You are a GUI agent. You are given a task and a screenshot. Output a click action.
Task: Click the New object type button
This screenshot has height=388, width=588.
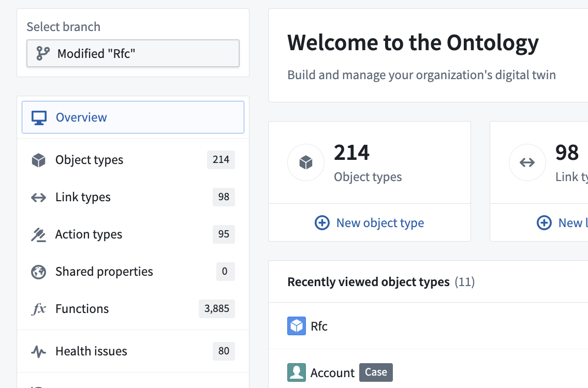[370, 222]
